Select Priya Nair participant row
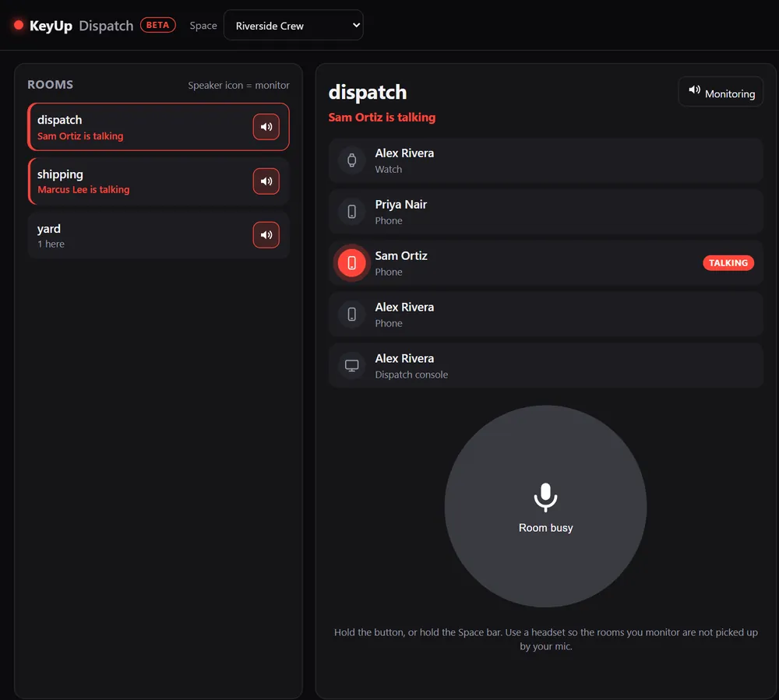 pos(545,212)
